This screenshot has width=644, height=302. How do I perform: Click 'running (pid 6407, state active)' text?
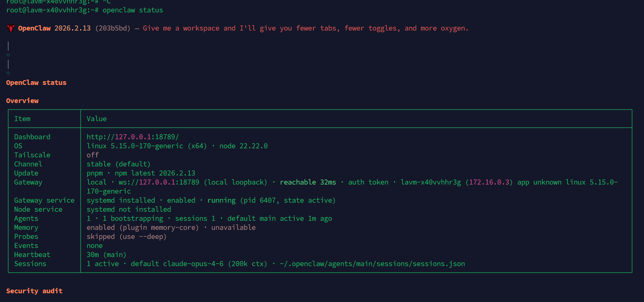pyautogui.click(x=271, y=200)
